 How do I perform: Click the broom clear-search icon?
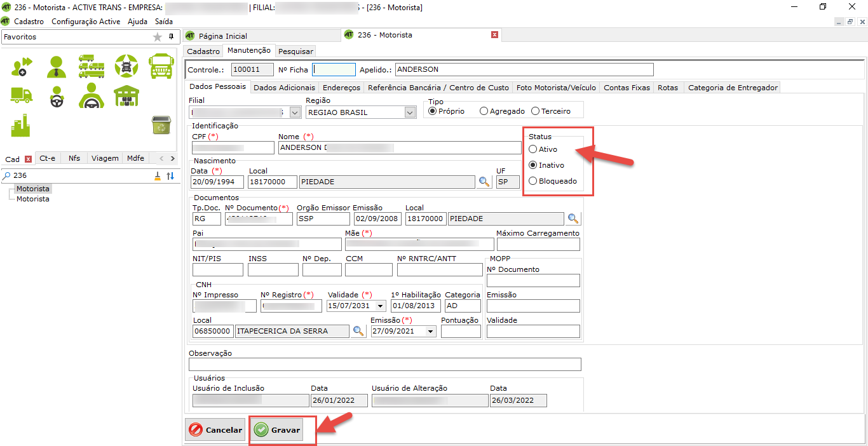158,176
